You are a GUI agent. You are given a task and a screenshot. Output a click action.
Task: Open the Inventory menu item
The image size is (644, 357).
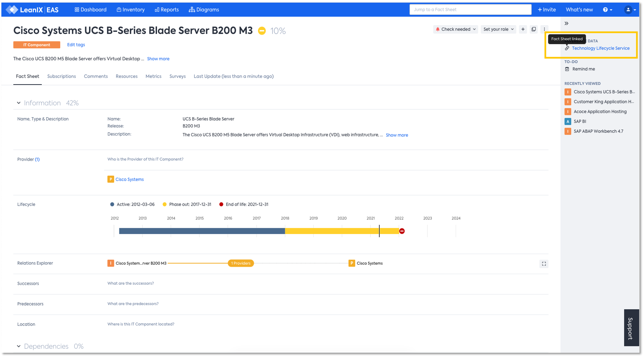tap(131, 10)
